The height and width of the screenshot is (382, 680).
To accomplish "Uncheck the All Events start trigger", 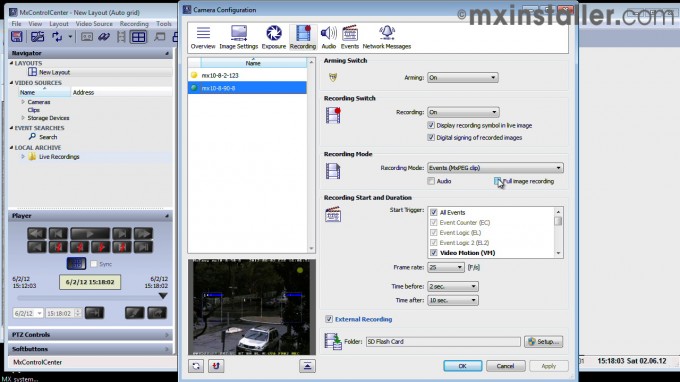I will (x=434, y=212).
